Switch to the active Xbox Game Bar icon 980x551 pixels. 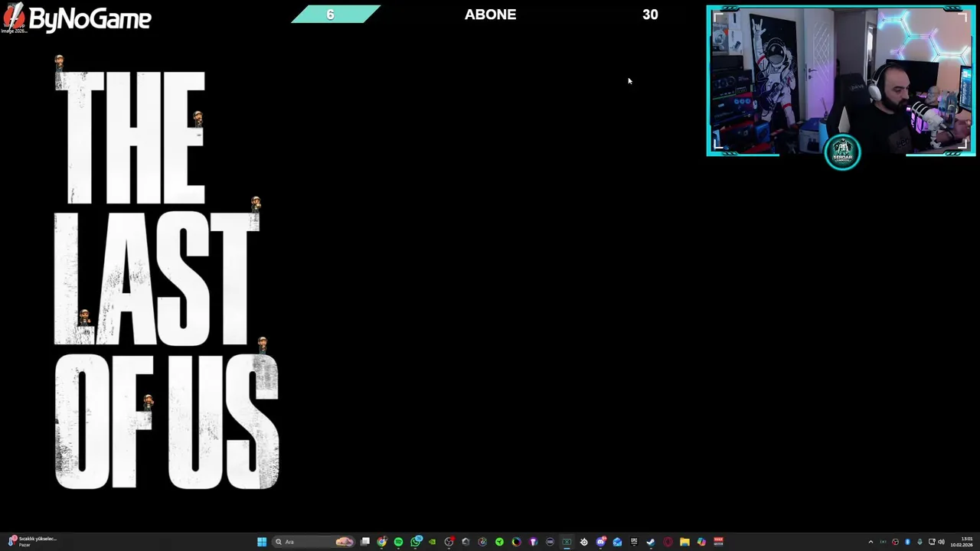click(567, 542)
